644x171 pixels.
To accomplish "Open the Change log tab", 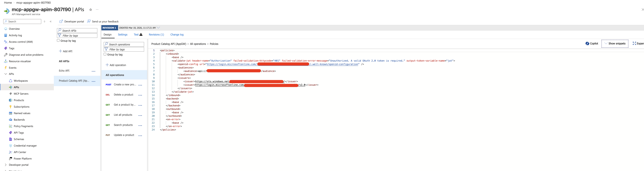I will [177, 35].
